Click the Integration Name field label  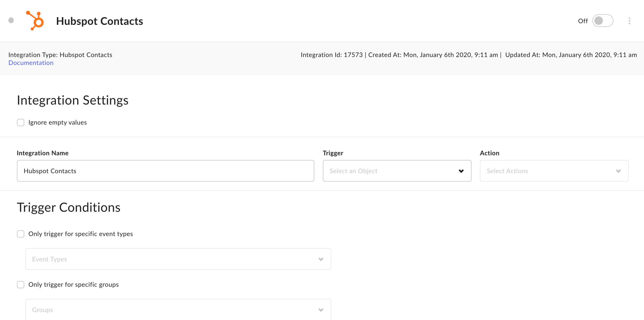pyautogui.click(x=42, y=153)
